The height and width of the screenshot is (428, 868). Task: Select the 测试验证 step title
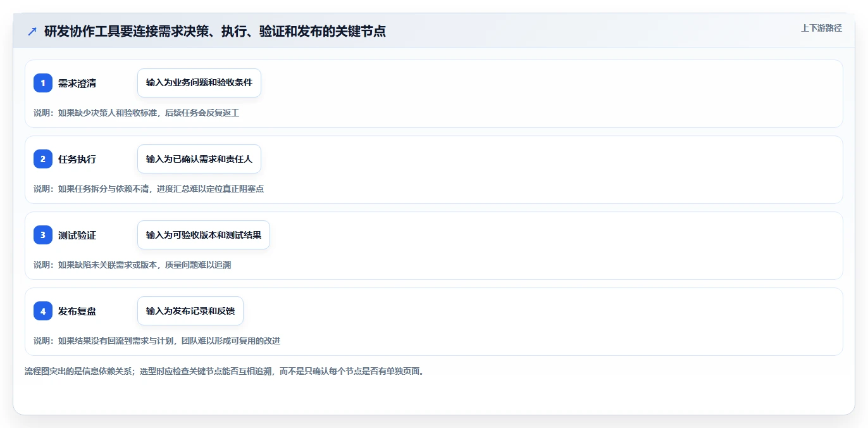coord(77,235)
